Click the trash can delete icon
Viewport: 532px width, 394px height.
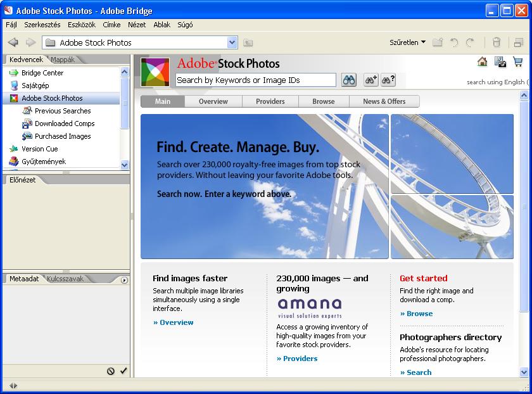point(497,42)
